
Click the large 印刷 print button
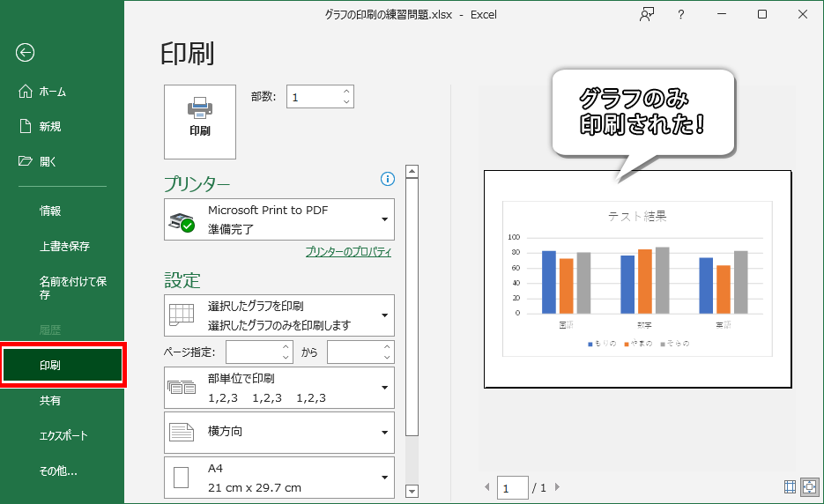[x=200, y=122]
